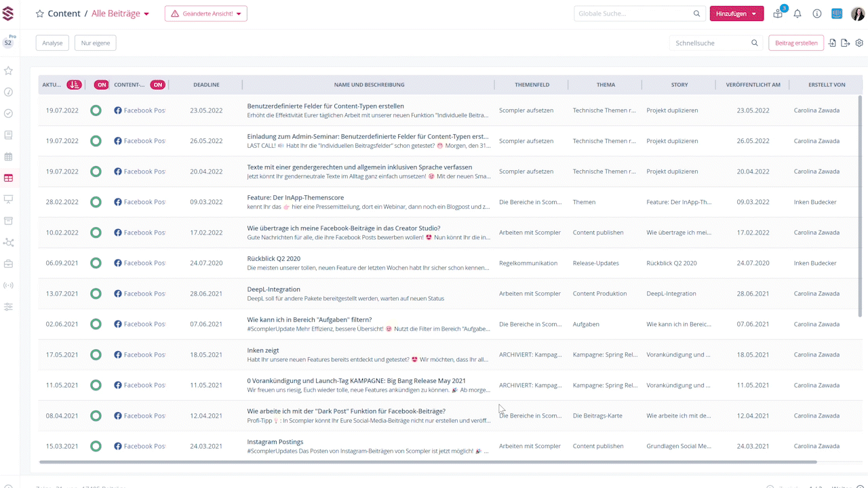
Task: Open the Intercom chat icon
Action: point(837,14)
